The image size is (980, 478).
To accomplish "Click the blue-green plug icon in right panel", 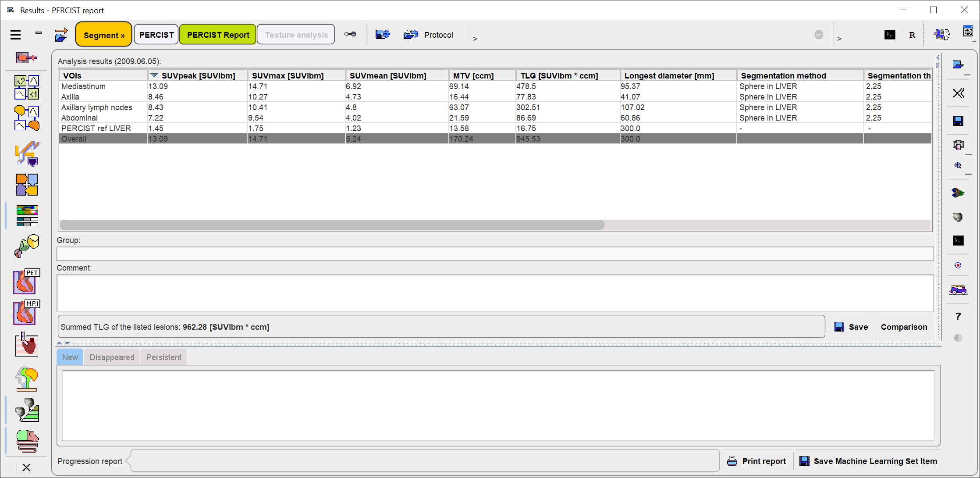I will click(x=958, y=193).
